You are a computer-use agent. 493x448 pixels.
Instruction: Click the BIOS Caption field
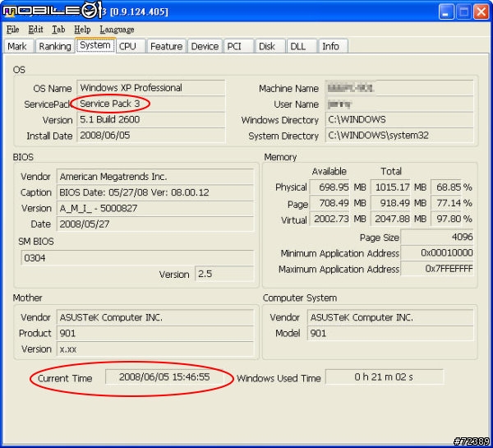click(155, 192)
